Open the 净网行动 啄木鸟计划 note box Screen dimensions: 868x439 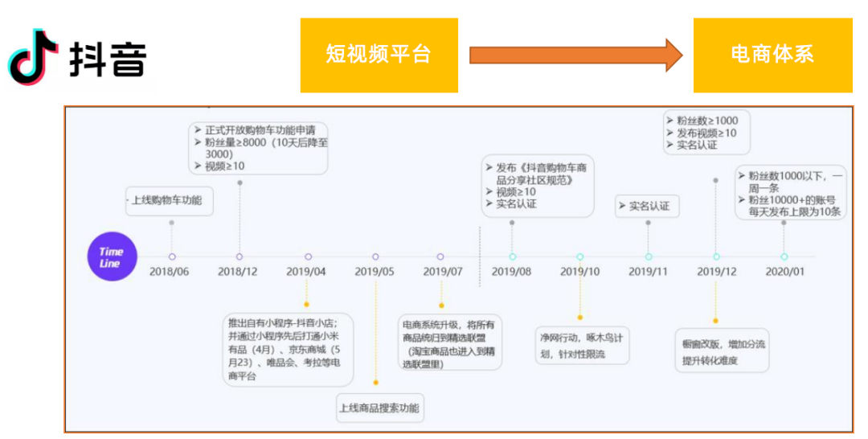(583, 346)
